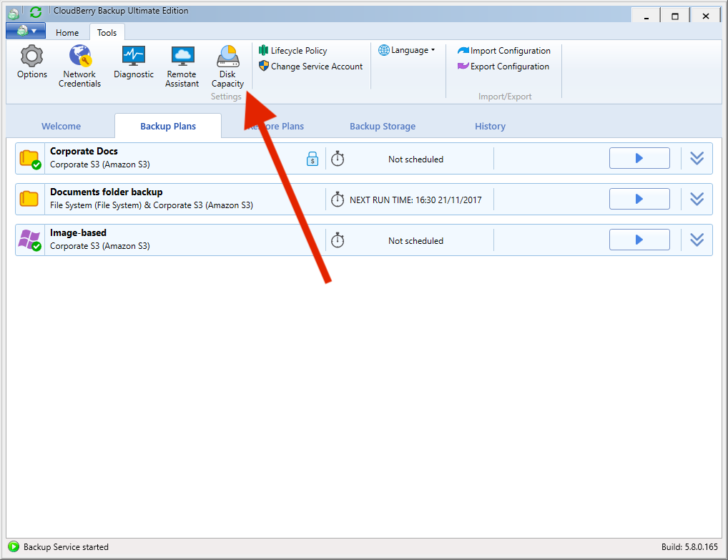Switch to the Home ribbon tab
This screenshot has width=728, height=560.
67,32
